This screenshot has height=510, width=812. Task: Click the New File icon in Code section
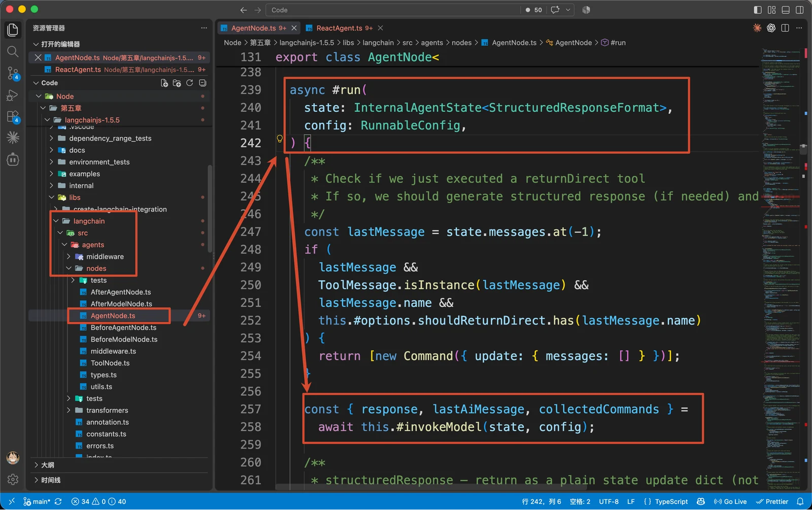pos(164,83)
